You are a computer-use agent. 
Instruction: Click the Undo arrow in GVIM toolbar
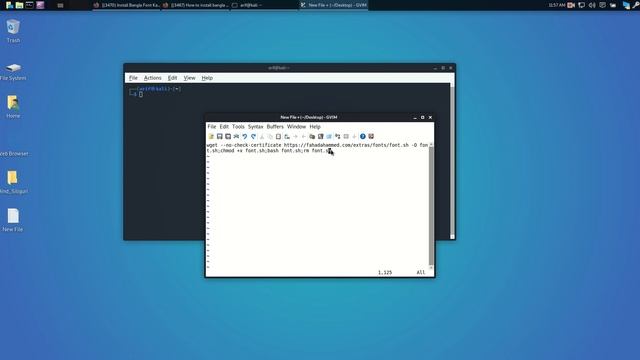click(x=244, y=136)
